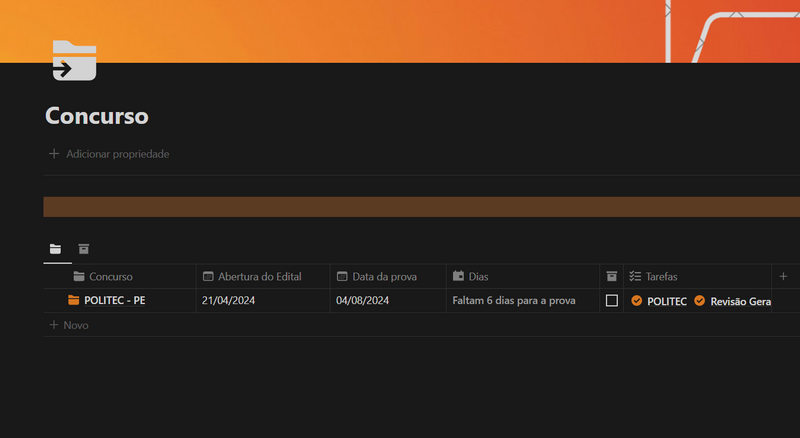
Task: Click calendar icon in Abertura do Edital header
Action: tap(208, 276)
